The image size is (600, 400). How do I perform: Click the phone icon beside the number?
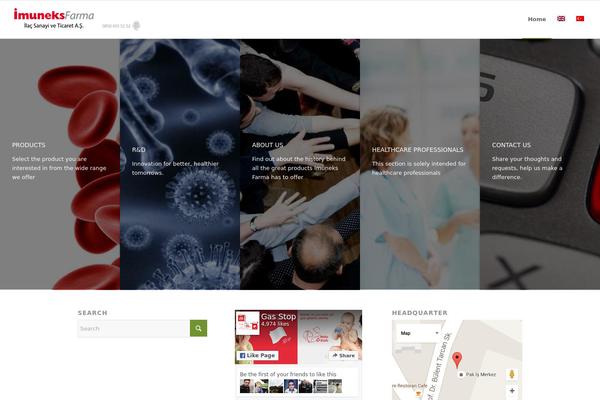click(x=136, y=26)
